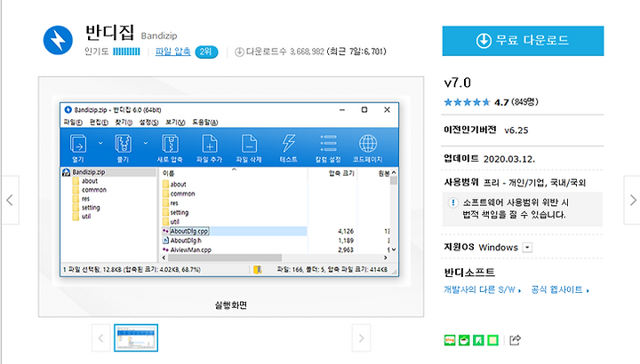
Task: Select AboutDlg.cpp in file list
Action: pos(190,231)
